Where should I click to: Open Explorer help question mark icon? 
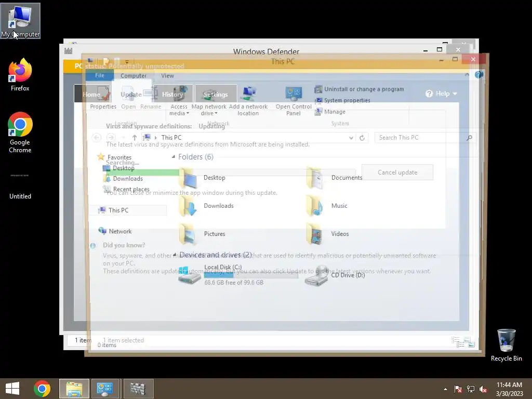click(x=478, y=75)
